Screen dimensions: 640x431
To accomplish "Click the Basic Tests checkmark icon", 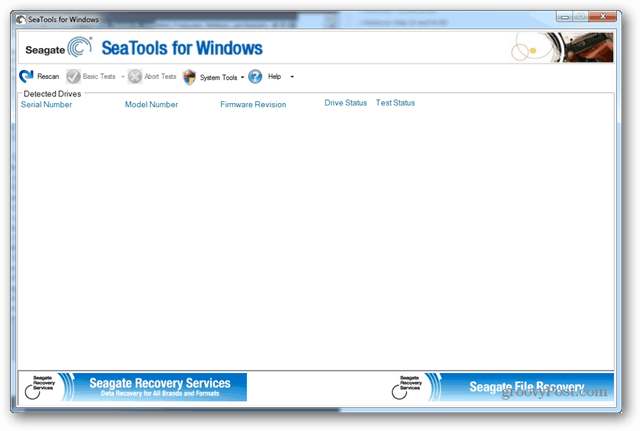I will 73,76.
